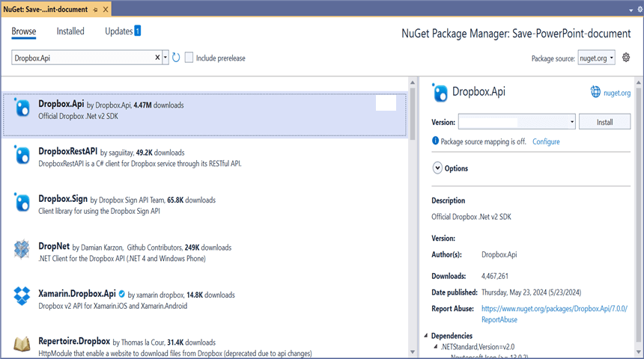This screenshot has width=644, height=359.
Task: Expand the Options section
Action: coord(437,168)
